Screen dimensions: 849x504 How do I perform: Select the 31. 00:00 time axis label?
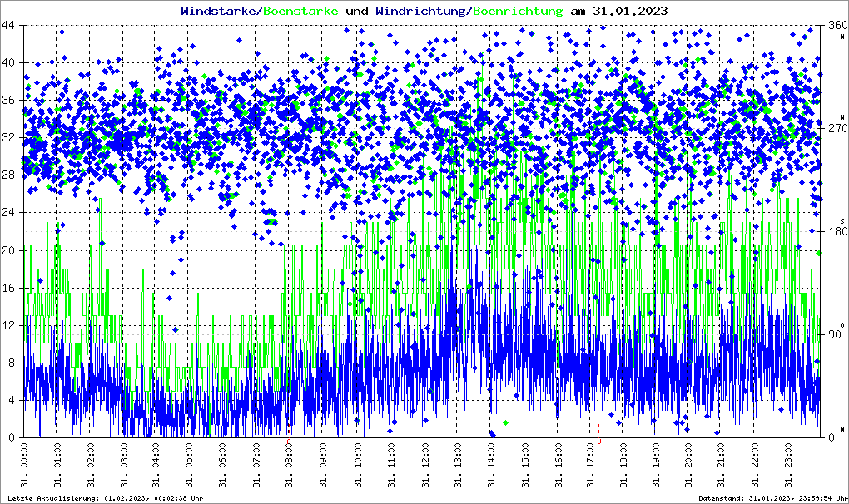tap(24, 467)
